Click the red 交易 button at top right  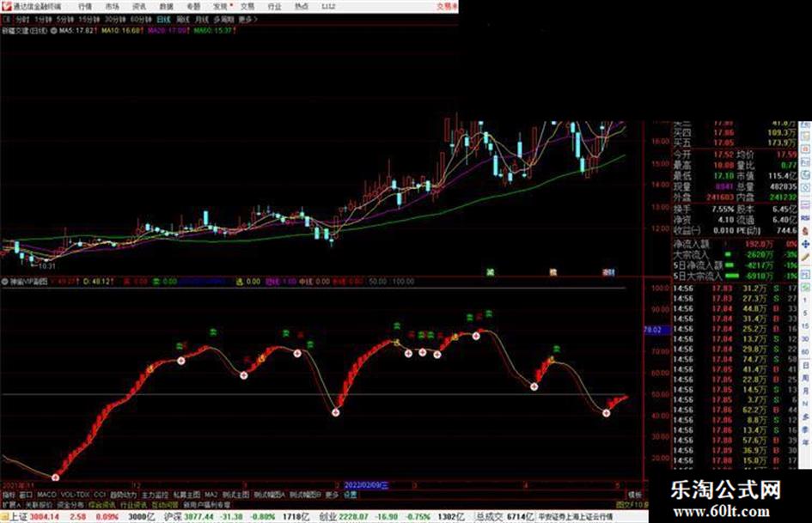[447, 7]
